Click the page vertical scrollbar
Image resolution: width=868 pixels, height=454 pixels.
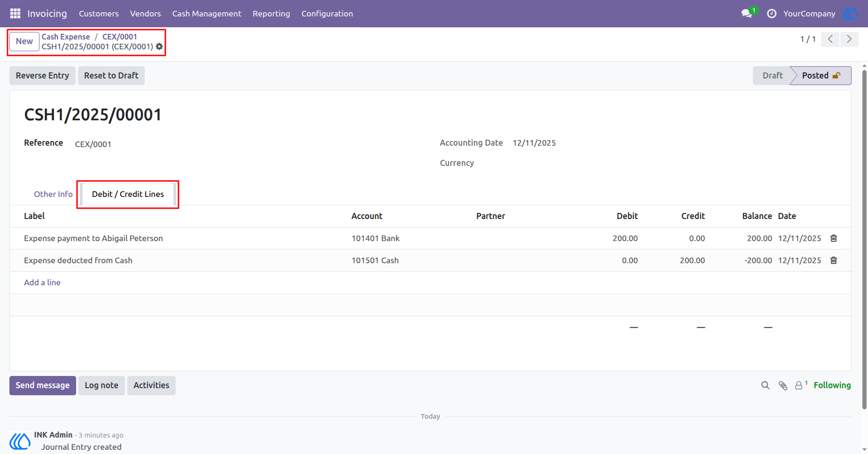[x=864, y=240]
